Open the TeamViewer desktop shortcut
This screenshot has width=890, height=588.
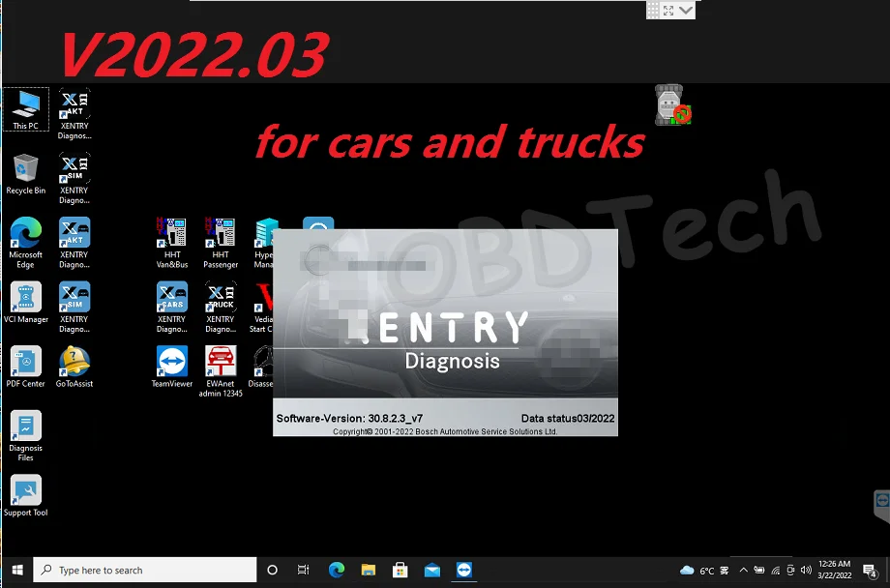click(172, 367)
